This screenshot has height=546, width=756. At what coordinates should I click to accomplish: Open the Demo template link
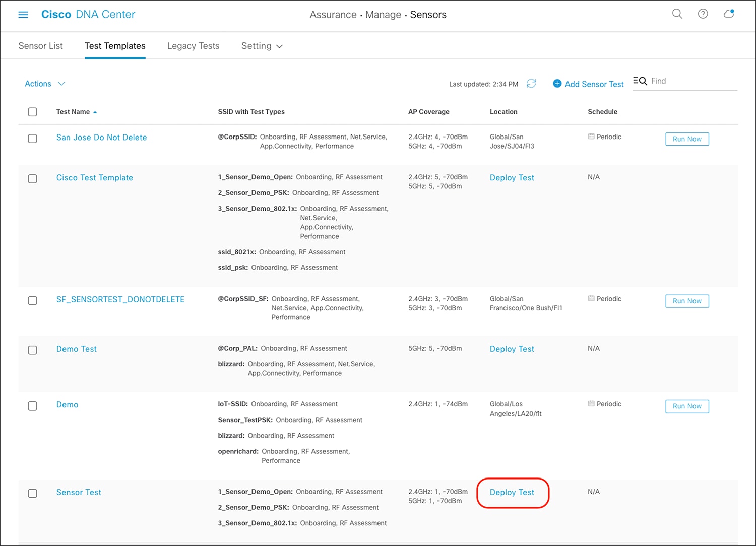(x=67, y=405)
